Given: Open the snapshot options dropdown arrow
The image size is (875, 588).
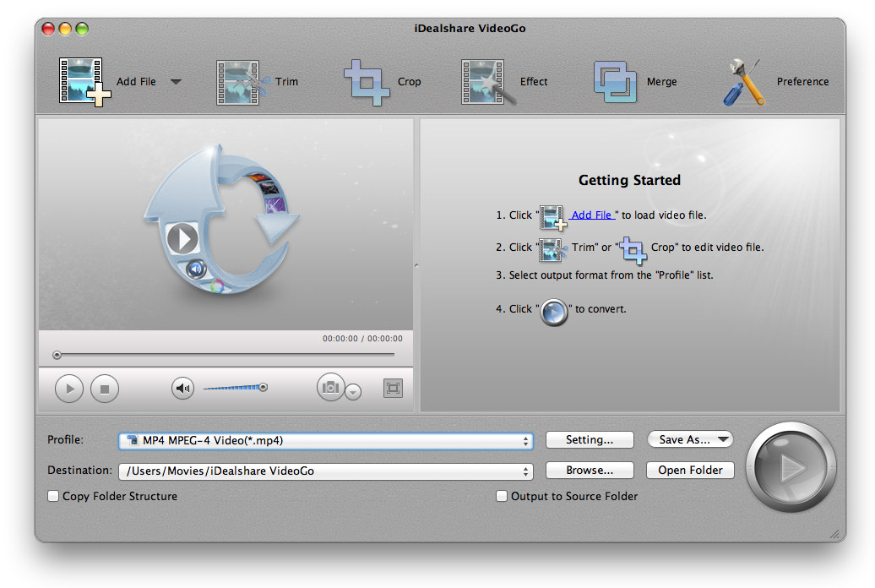Looking at the screenshot, I should [353, 392].
